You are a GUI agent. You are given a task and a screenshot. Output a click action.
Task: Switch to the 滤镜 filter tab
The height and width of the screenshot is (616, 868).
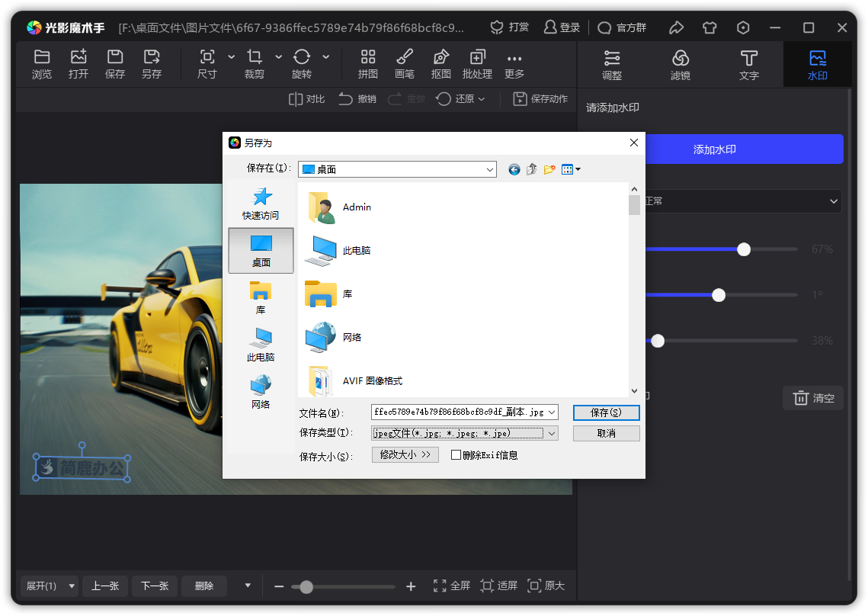[681, 64]
